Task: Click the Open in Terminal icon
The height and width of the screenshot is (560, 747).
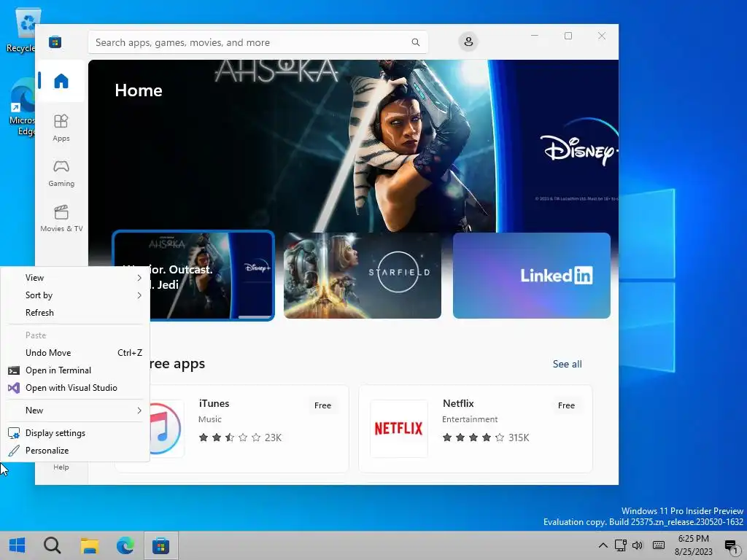Action: click(14, 370)
